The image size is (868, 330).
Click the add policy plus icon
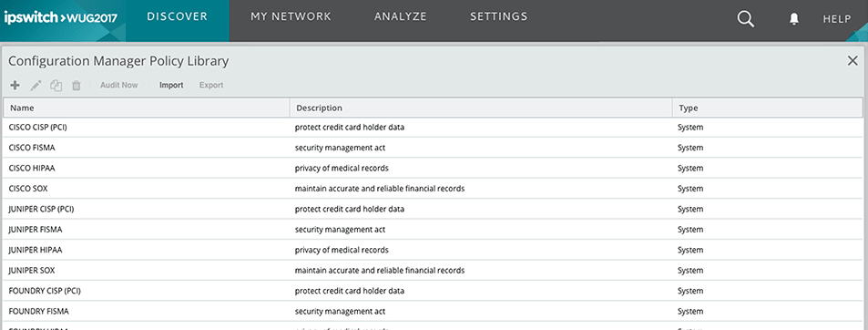point(15,86)
